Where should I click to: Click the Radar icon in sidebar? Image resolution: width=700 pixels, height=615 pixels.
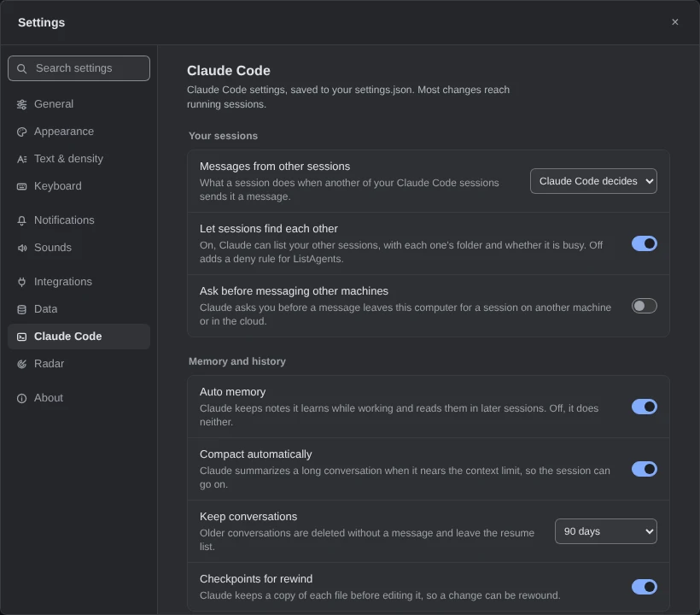21,364
